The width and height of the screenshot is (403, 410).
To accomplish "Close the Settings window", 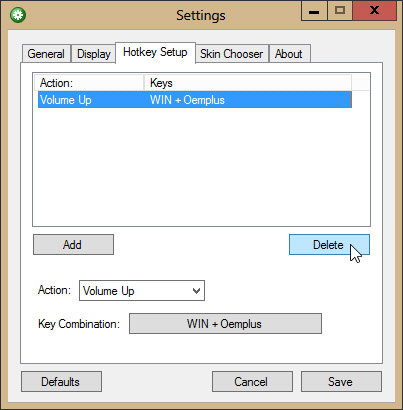I will pos(374,11).
